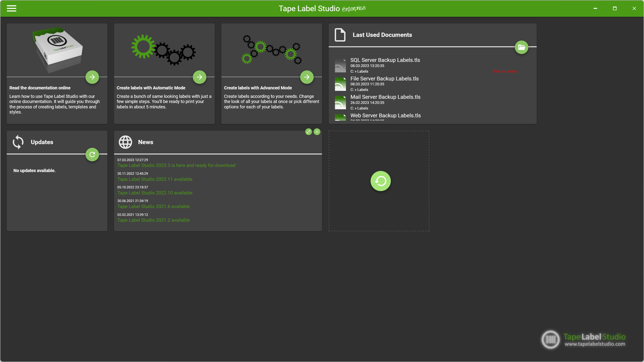Click the News panel title
Viewport: 644px width, 362px height.
pos(146,142)
